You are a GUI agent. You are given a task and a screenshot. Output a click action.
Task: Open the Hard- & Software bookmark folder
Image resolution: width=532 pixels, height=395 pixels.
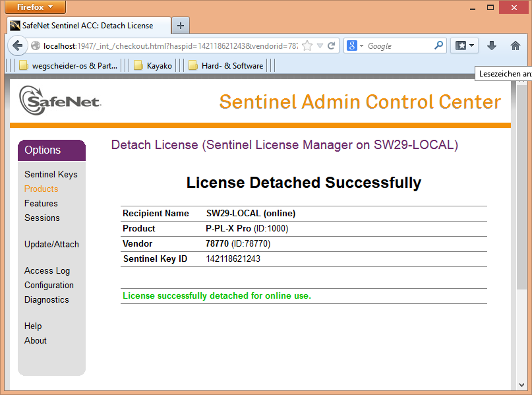click(x=226, y=65)
